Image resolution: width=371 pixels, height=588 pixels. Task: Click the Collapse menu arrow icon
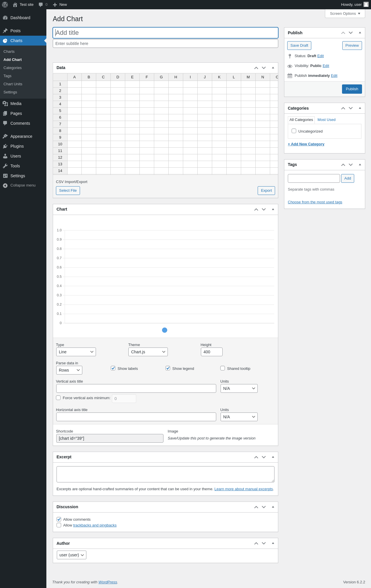[5, 185]
